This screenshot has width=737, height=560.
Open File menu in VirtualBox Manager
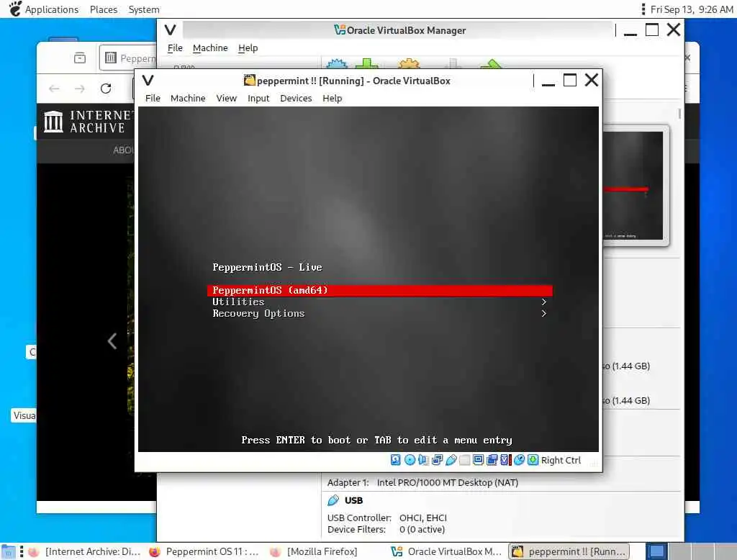click(175, 48)
